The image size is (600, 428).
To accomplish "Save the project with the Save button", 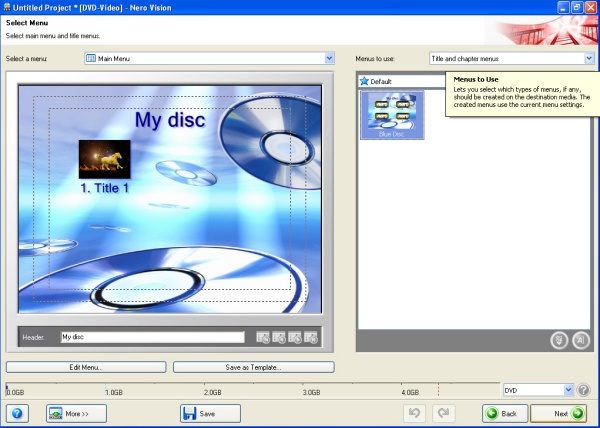I will [x=210, y=413].
